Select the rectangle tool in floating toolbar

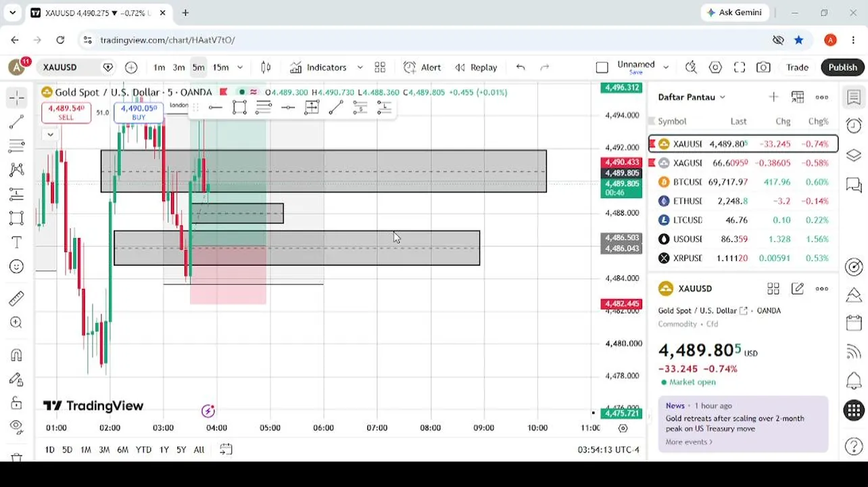click(x=239, y=108)
